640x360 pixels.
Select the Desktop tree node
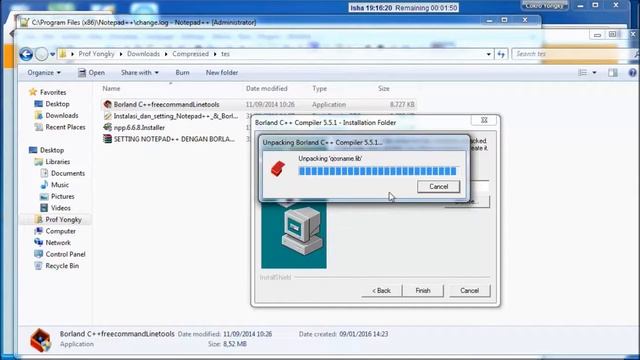coord(52,150)
